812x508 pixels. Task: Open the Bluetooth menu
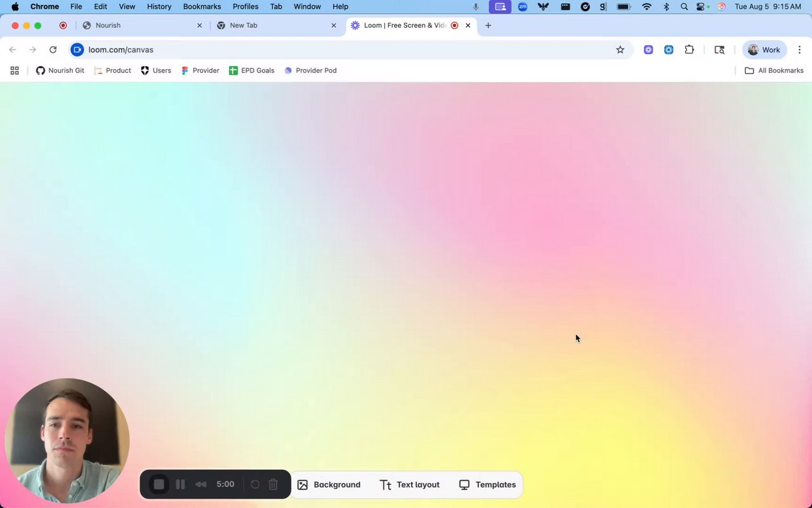click(666, 6)
